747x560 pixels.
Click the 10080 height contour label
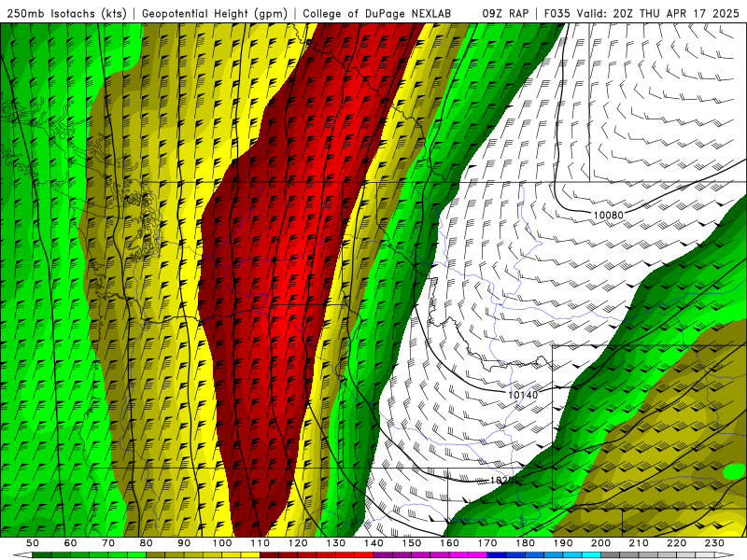pyautogui.click(x=608, y=216)
